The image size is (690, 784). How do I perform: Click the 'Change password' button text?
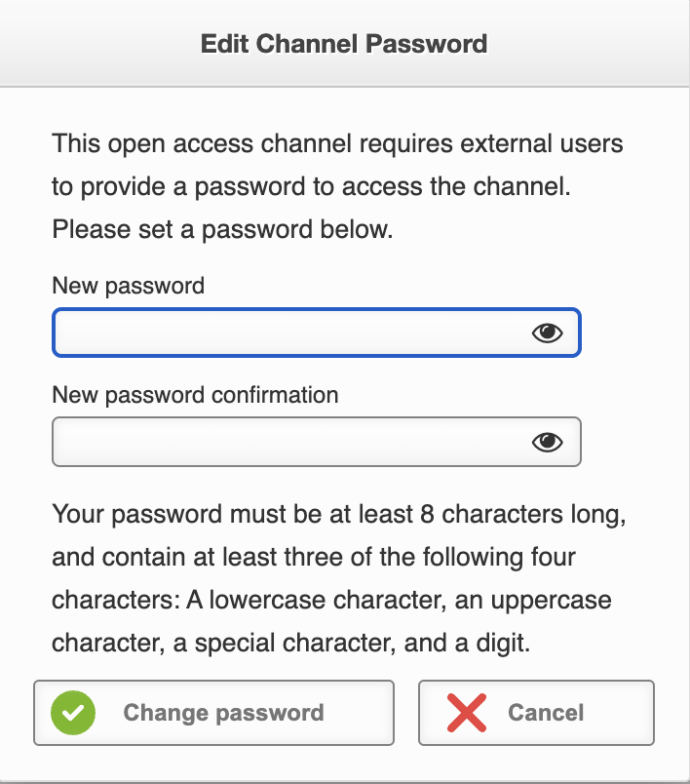click(x=224, y=713)
